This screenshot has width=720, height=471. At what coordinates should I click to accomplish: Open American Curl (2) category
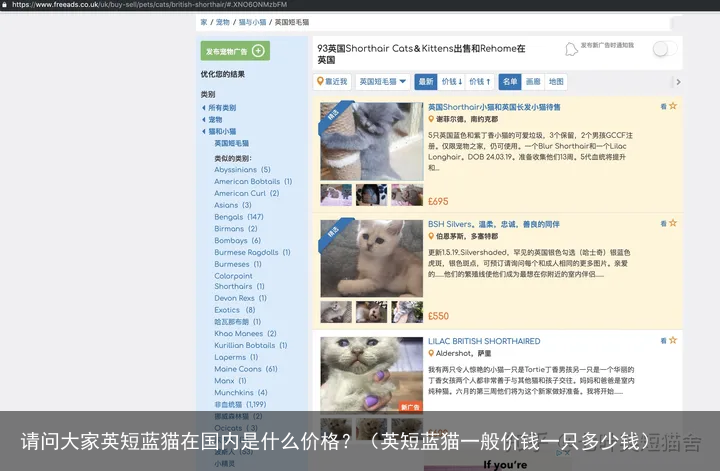(247, 193)
